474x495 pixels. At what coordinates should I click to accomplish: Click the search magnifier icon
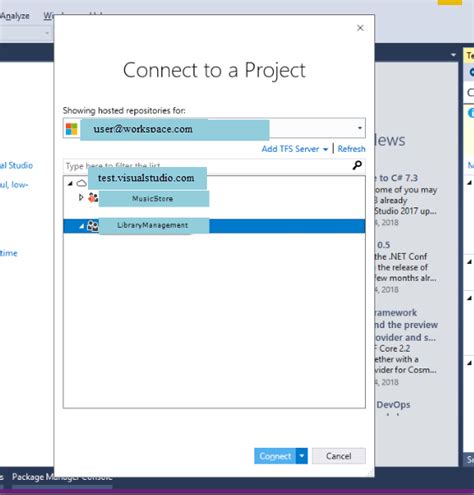click(x=357, y=165)
